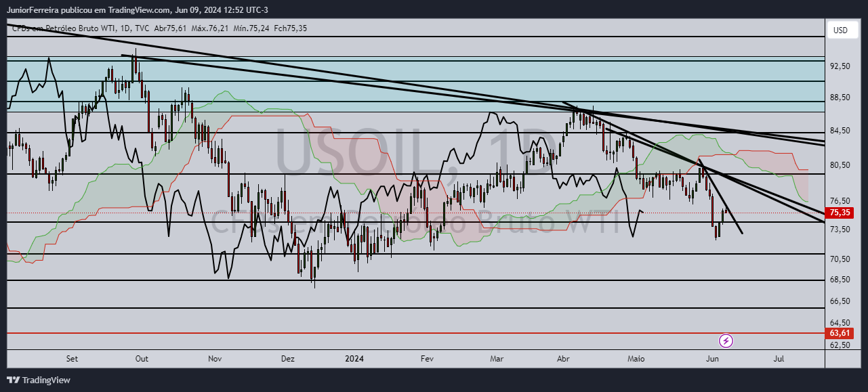
Task: Click the Nov month label on time axis
Action: click(215, 359)
